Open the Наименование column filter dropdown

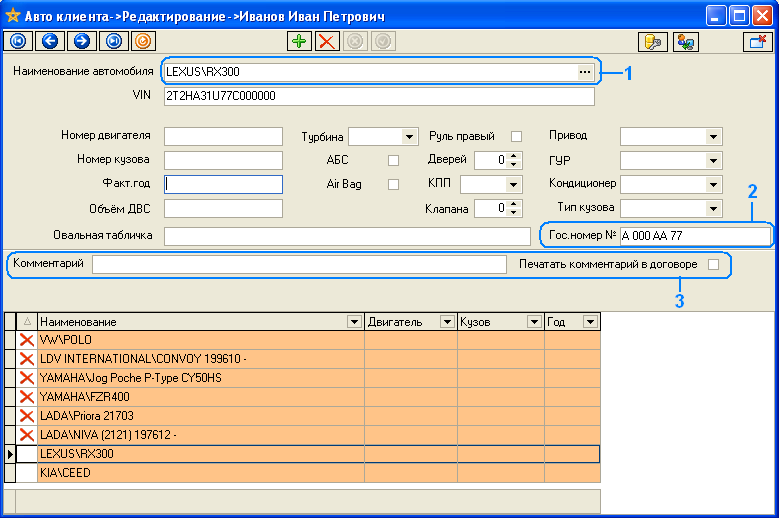[354, 322]
